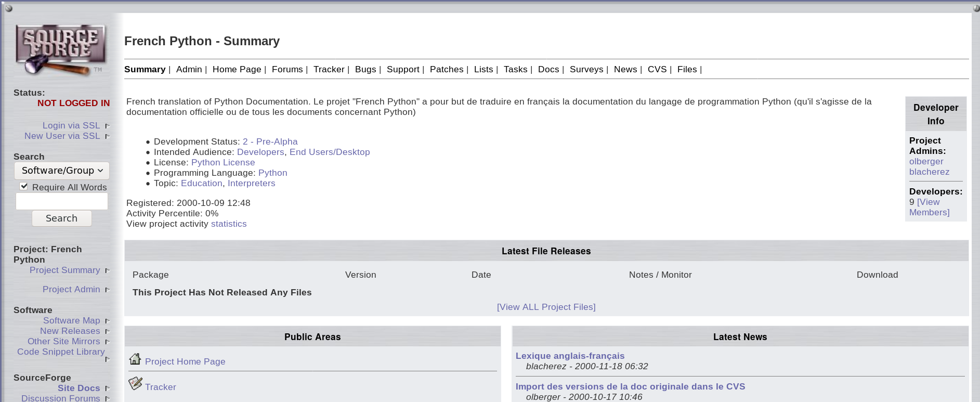
Task: Open the Docs tab
Action: 548,69
